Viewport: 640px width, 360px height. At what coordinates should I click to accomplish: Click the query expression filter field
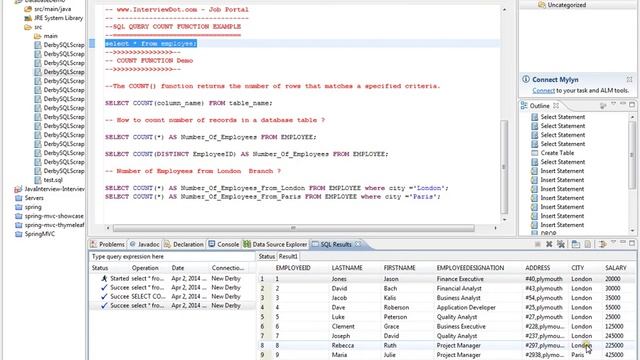coord(171,256)
